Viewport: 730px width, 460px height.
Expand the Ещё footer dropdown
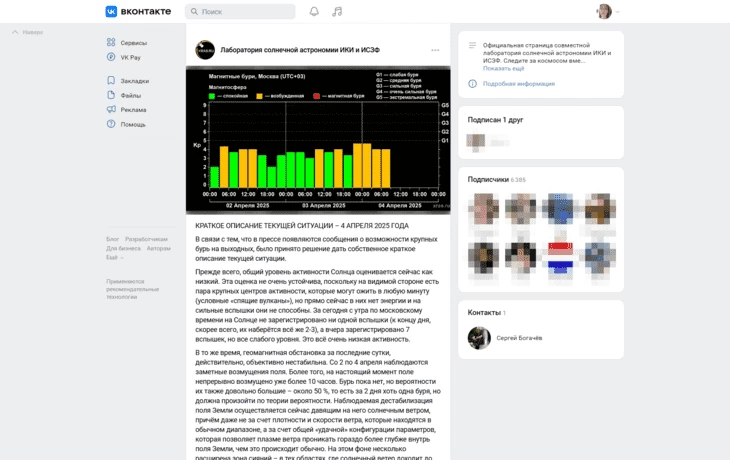tap(115, 257)
